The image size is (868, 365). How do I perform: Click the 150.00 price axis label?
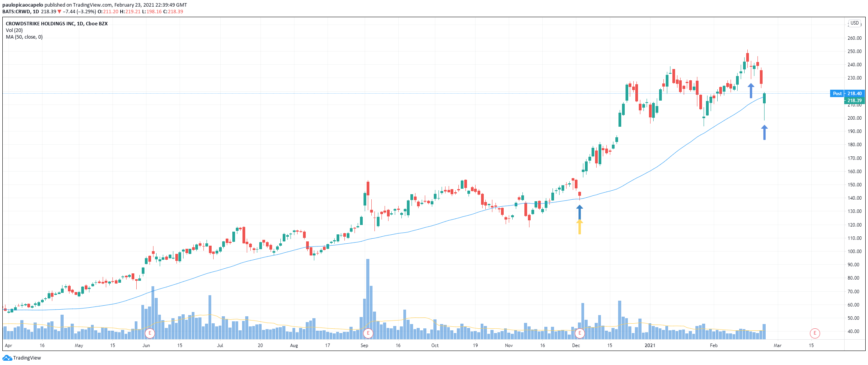point(854,185)
